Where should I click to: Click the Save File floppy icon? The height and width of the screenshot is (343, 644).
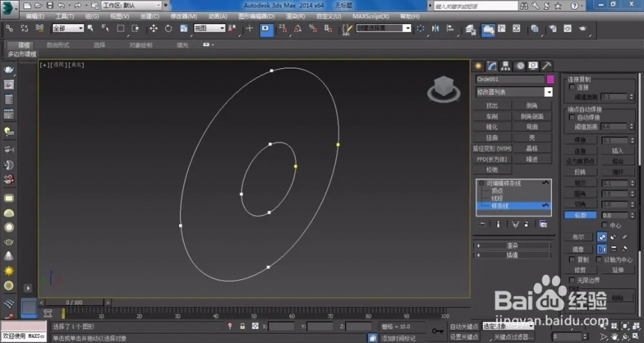[x=49, y=5]
